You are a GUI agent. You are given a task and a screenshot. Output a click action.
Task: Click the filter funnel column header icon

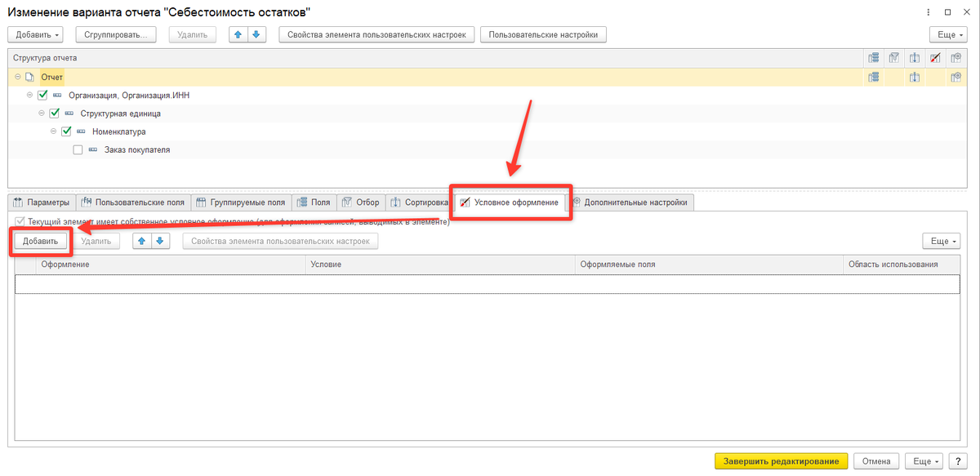click(x=894, y=58)
